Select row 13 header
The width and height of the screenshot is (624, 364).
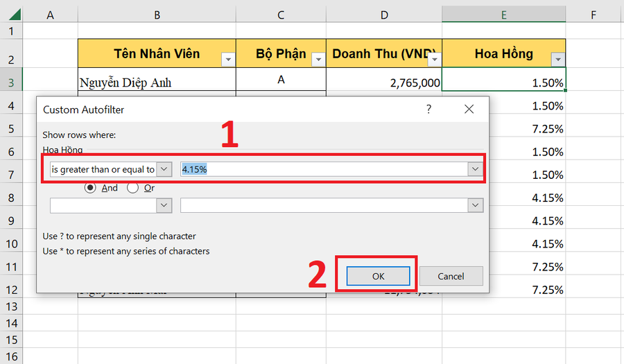click(x=11, y=306)
